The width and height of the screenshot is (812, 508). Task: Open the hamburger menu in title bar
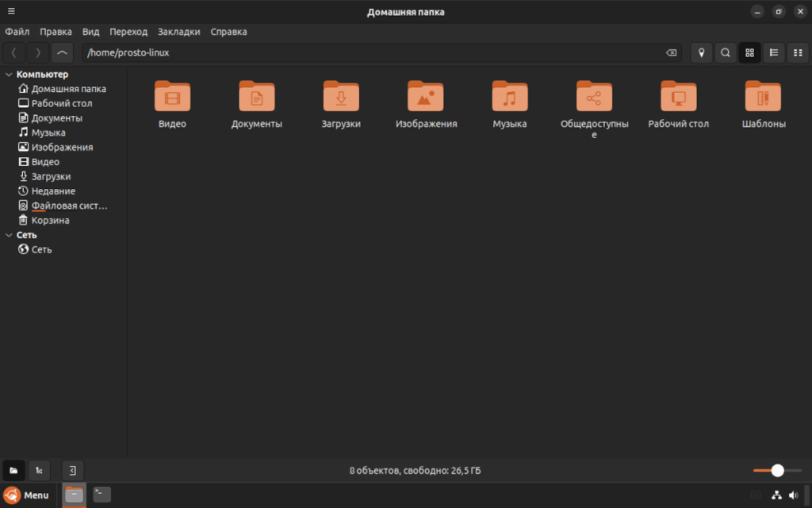coord(11,11)
